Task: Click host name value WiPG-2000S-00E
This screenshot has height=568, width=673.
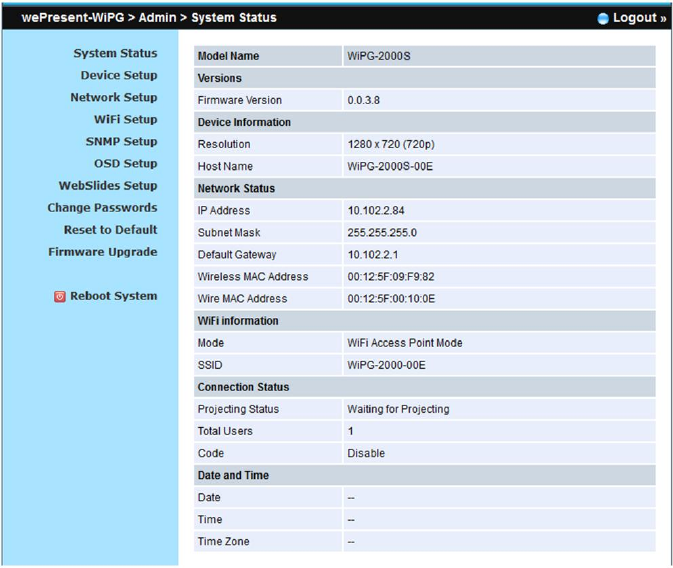Action: [x=390, y=167]
